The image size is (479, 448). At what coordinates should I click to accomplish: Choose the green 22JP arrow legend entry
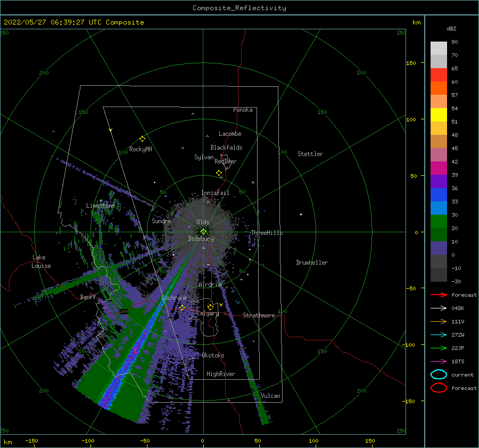439,348
